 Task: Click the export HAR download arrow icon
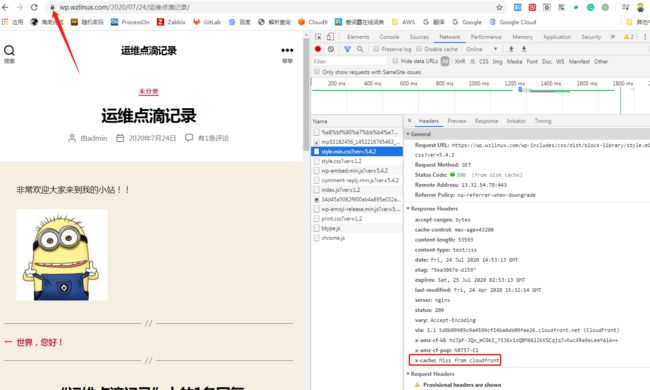click(524, 49)
